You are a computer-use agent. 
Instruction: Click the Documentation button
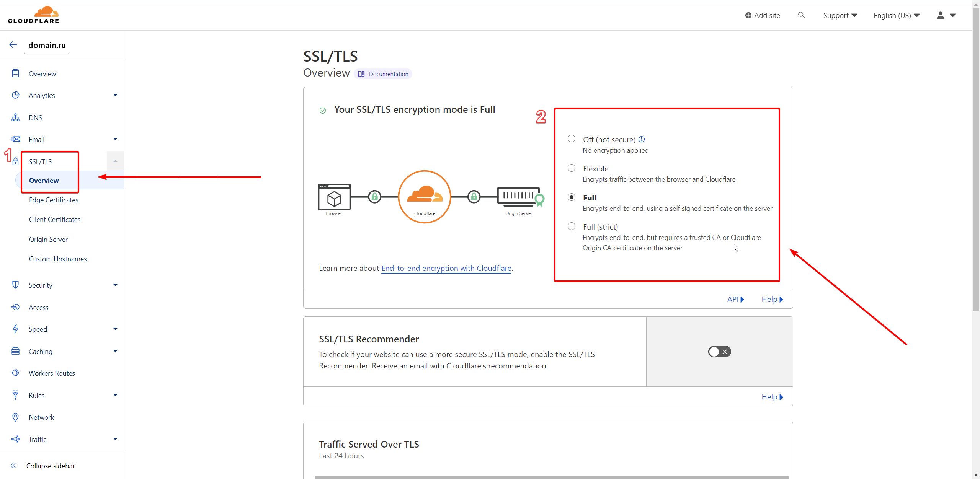(383, 74)
